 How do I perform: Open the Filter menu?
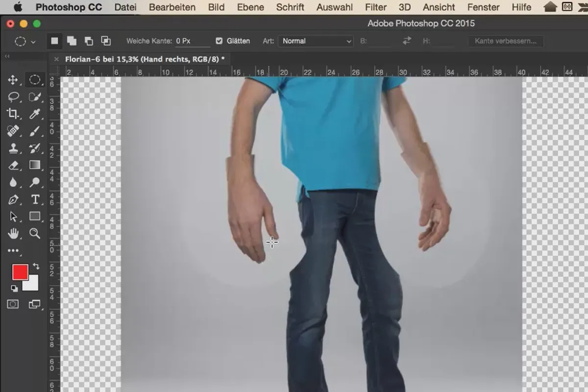[375, 7]
